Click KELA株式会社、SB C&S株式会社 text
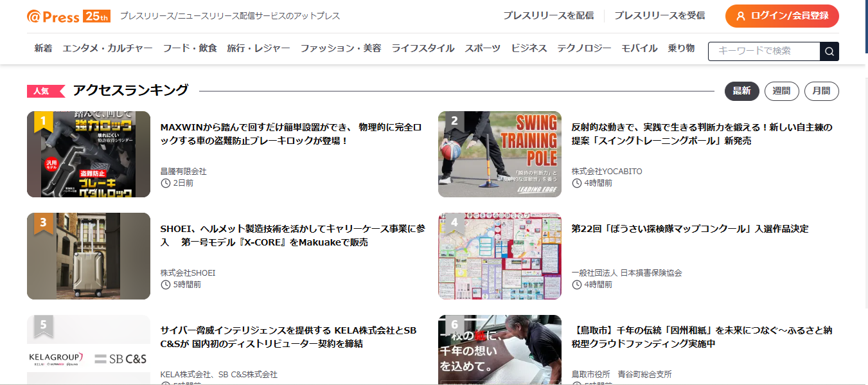The image size is (868, 385). tap(219, 374)
